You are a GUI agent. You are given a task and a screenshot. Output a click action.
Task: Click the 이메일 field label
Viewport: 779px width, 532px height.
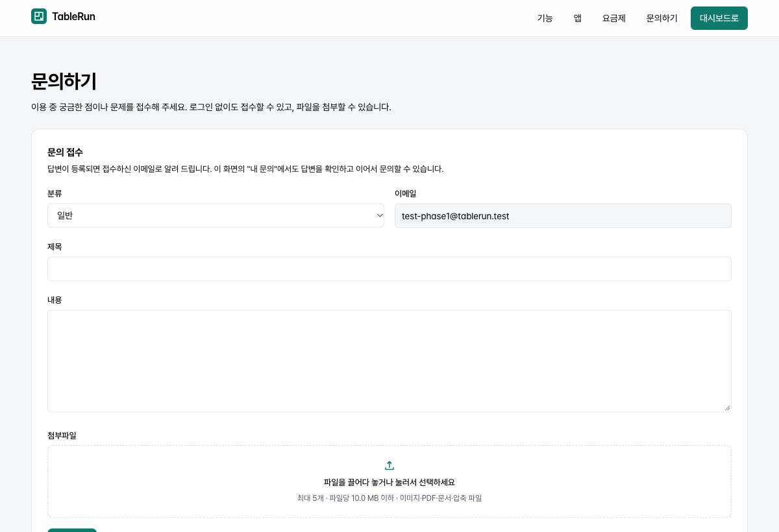(405, 193)
